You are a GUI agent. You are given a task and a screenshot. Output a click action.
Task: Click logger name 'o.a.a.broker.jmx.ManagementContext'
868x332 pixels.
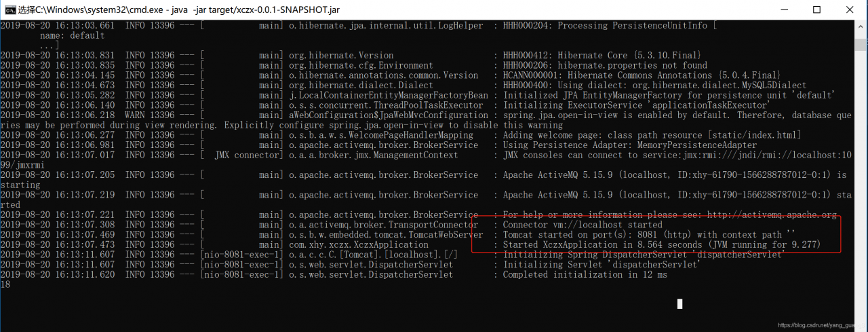pyautogui.click(x=374, y=155)
